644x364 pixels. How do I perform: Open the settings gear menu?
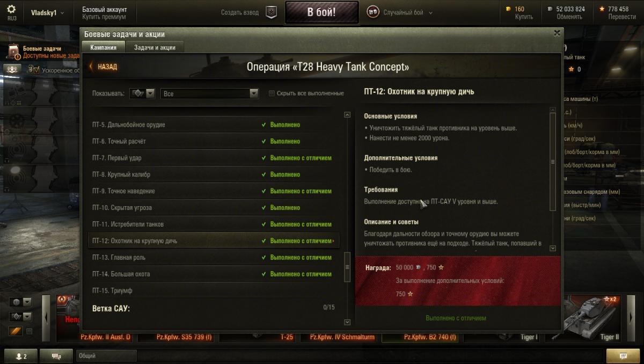click(12, 9)
